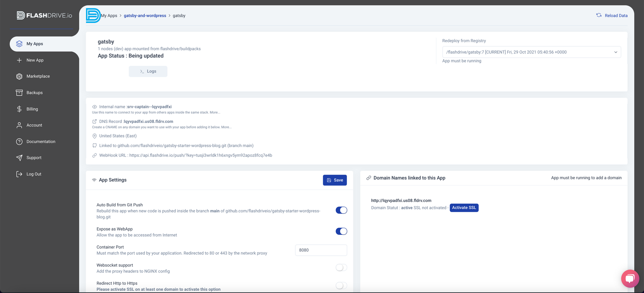This screenshot has height=293, width=644.
Task: Click the blue app logo beside breadcrumb
Action: (x=93, y=15)
